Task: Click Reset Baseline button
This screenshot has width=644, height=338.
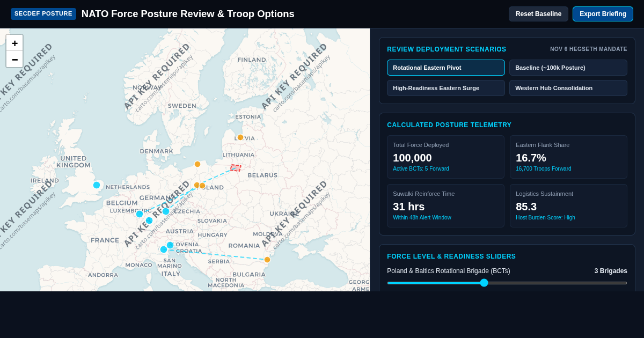Action: pos(538,14)
